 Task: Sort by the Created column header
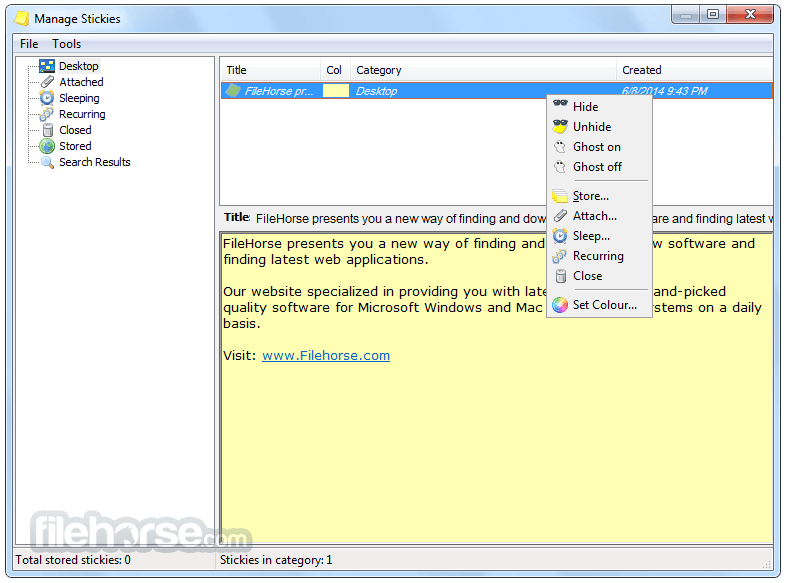pyautogui.click(x=694, y=70)
